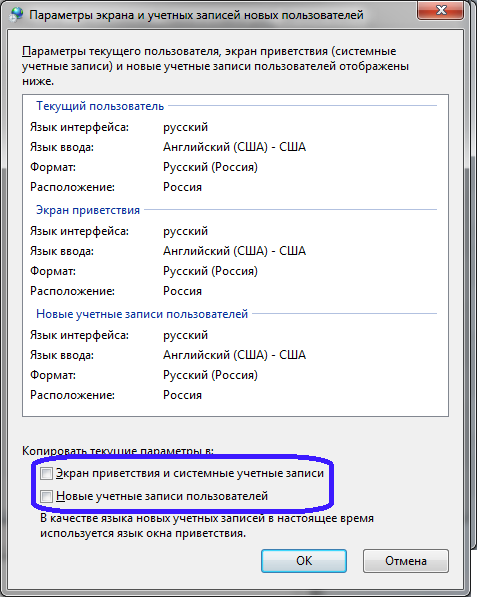Click the dialog title bar text
Image resolution: width=477 pixels, height=597 pixels.
pos(196,15)
